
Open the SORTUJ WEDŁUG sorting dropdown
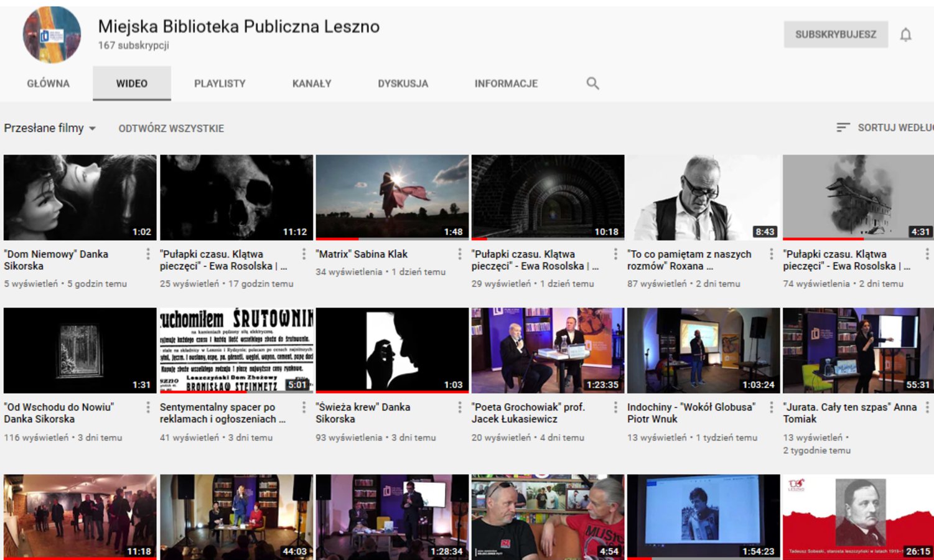[895, 128]
